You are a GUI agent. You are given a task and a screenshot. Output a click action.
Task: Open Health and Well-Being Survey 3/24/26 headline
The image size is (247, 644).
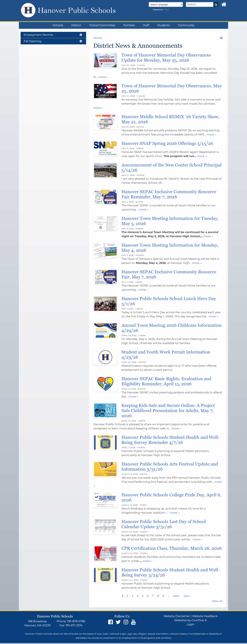(x=170, y=572)
